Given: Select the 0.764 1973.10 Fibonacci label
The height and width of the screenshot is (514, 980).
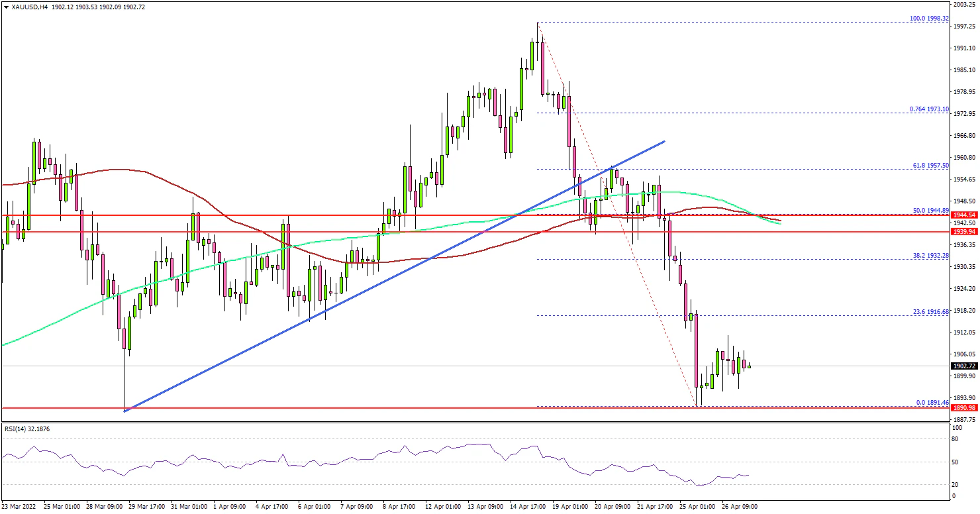Looking at the screenshot, I should click(930, 109).
